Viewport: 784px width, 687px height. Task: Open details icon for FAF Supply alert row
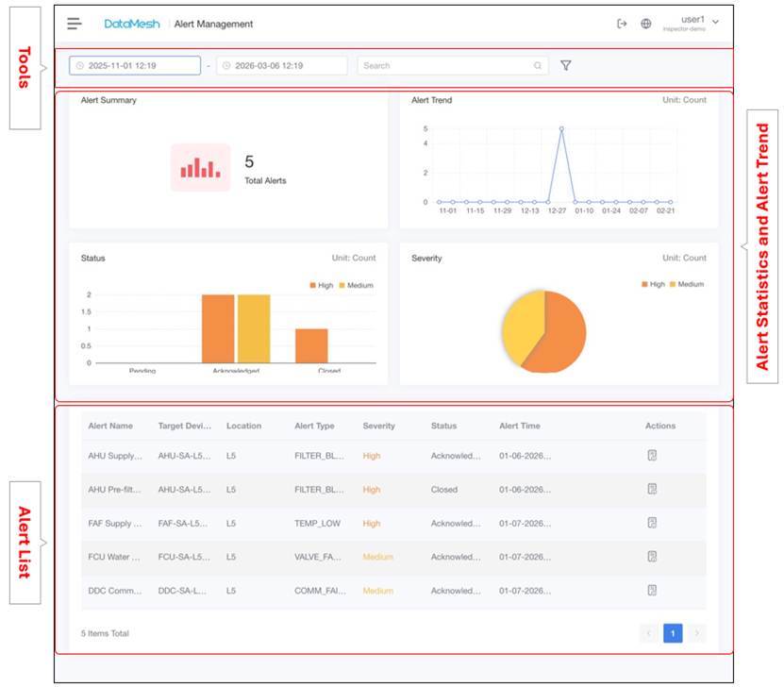click(x=651, y=523)
